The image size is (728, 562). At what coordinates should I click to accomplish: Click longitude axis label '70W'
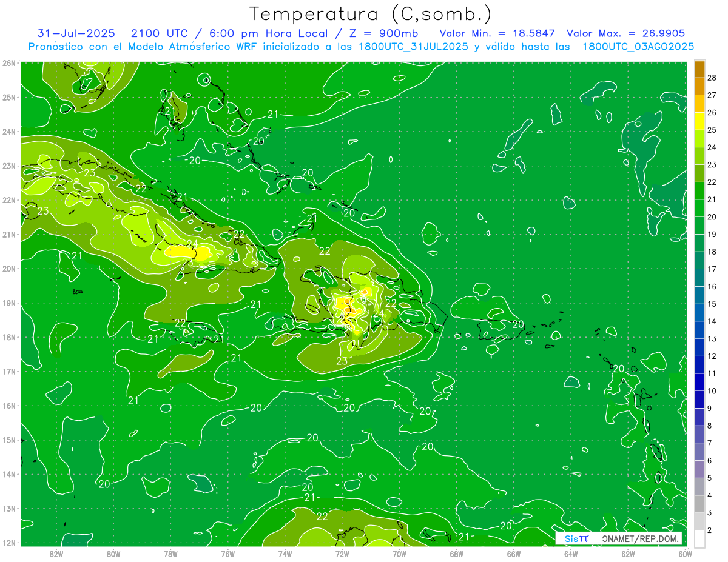coord(399,554)
